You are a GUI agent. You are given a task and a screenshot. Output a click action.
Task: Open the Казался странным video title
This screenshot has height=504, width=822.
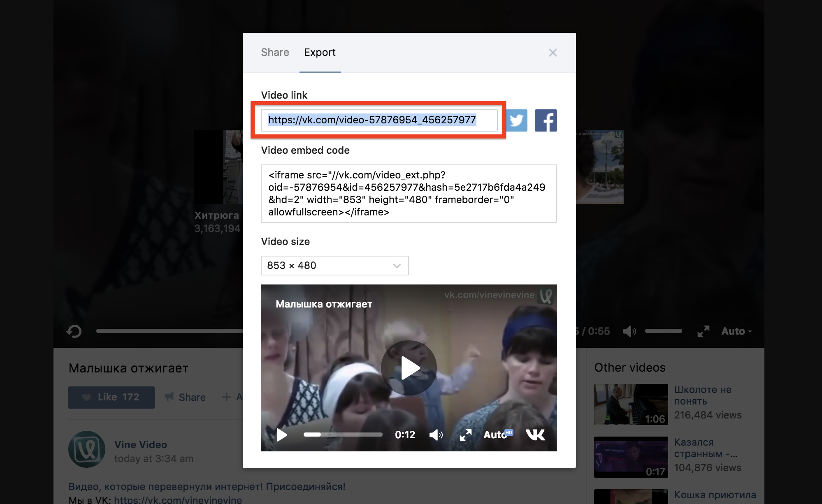coord(706,448)
